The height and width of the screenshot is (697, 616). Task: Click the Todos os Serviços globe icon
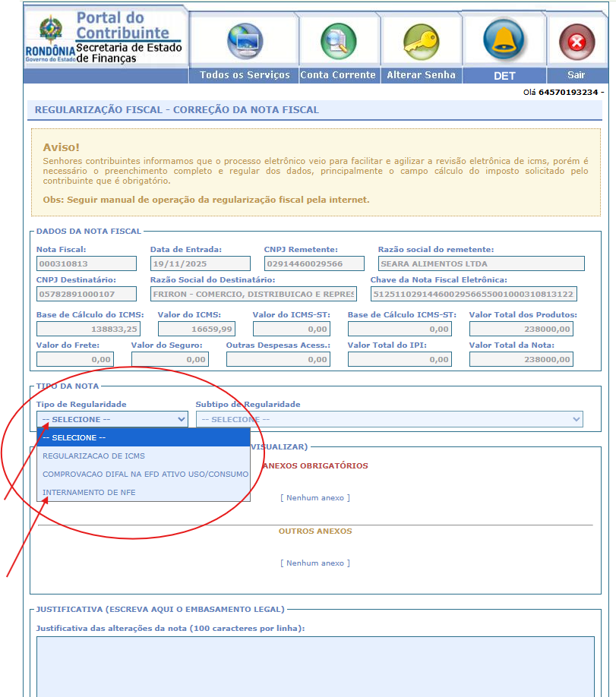(245, 41)
